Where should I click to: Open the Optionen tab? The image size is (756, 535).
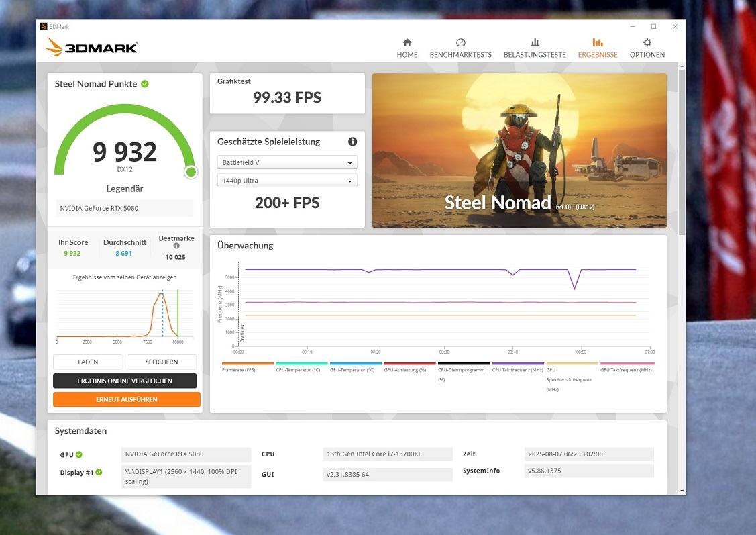647,48
